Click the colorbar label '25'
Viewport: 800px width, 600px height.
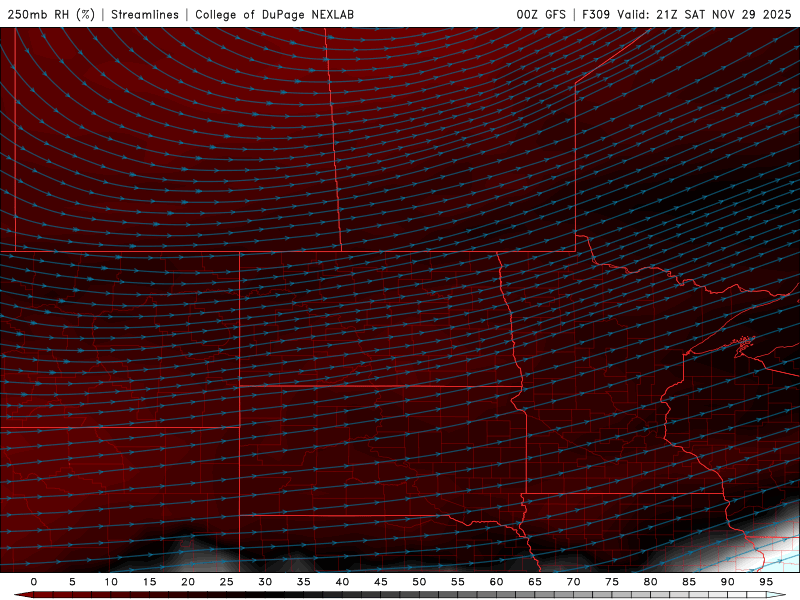226,582
